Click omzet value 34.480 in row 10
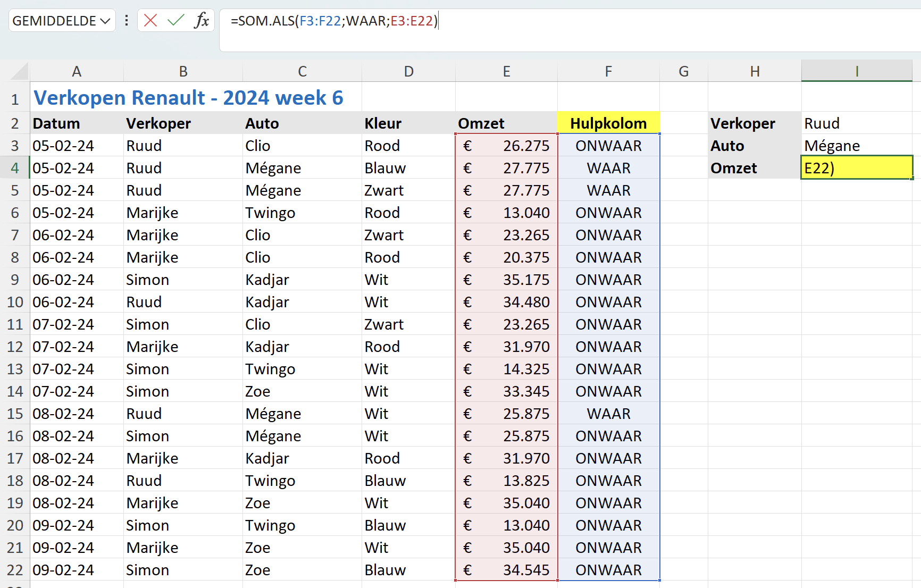 (x=506, y=302)
